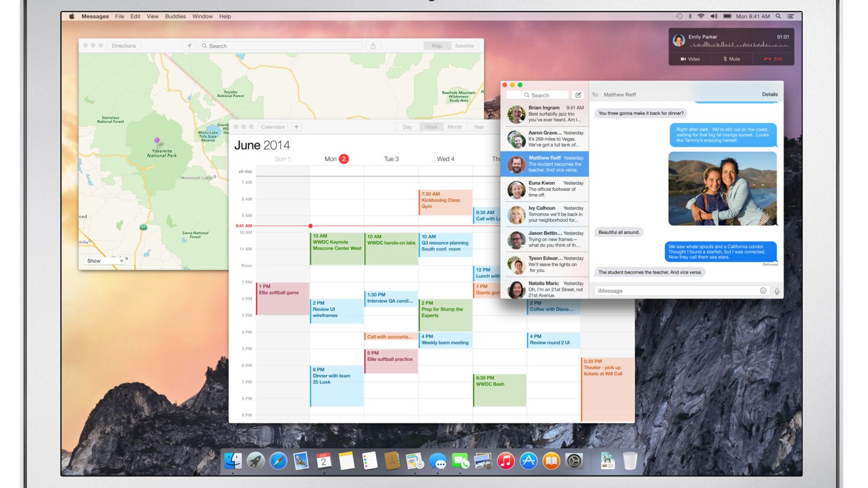This screenshot has width=868, height=488.
Task: Switch Calendar to Day view
Action: (407, 127)
